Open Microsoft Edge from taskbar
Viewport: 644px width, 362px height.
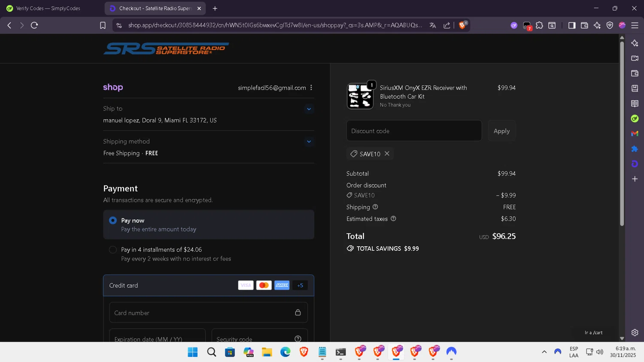point(286,352)
